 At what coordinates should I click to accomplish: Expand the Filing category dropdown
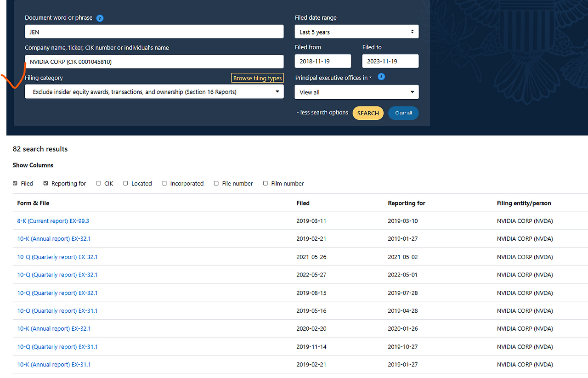154,92
